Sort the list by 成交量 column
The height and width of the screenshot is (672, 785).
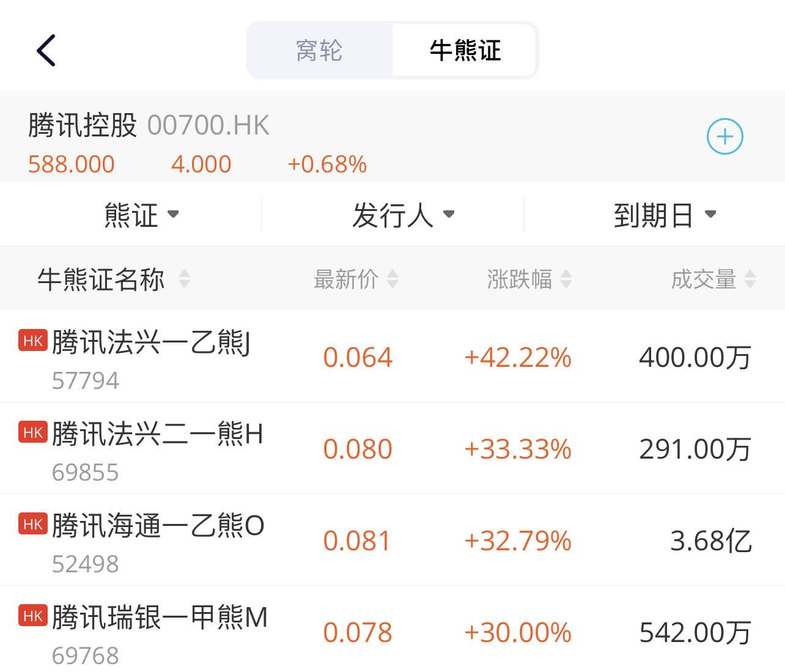714,279
